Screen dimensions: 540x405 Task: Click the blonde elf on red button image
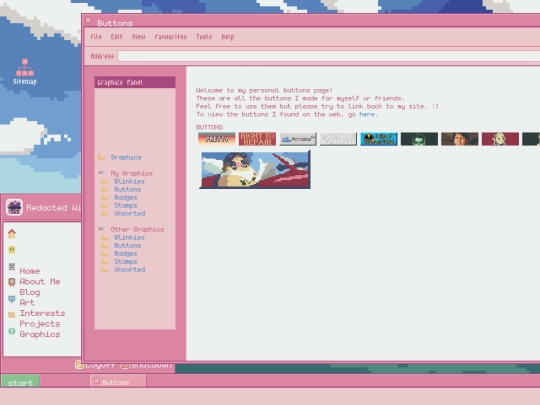tap(500, 139)
